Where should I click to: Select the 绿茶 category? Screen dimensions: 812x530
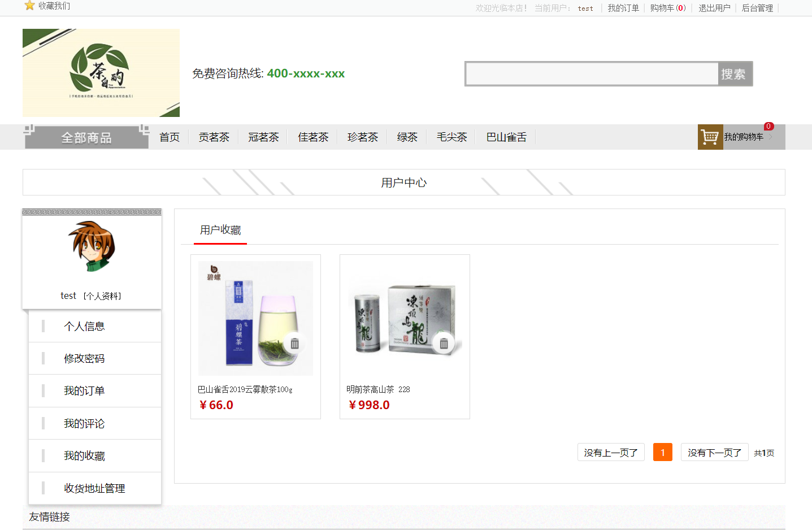pos(407,137)
